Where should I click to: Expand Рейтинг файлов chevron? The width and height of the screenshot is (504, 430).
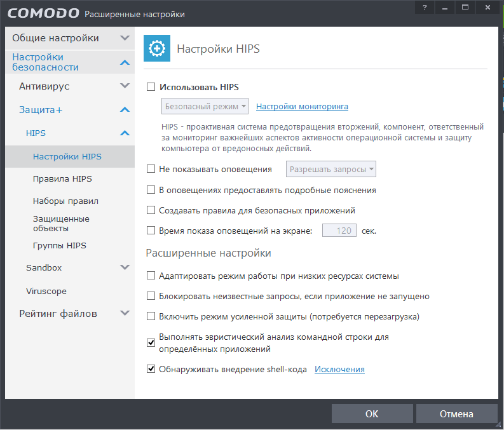click(x=125, y=312)
